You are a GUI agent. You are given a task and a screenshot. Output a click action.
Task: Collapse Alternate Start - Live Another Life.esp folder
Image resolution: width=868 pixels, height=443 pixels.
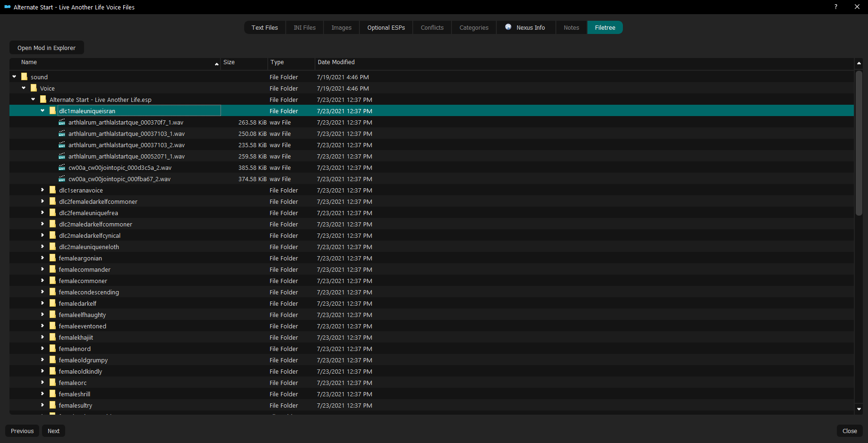click(33, 99)
